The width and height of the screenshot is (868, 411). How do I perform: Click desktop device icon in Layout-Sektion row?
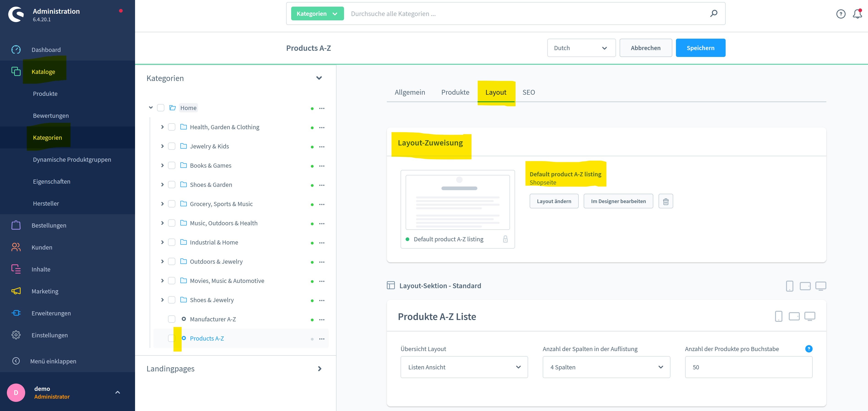pos(820,286)
